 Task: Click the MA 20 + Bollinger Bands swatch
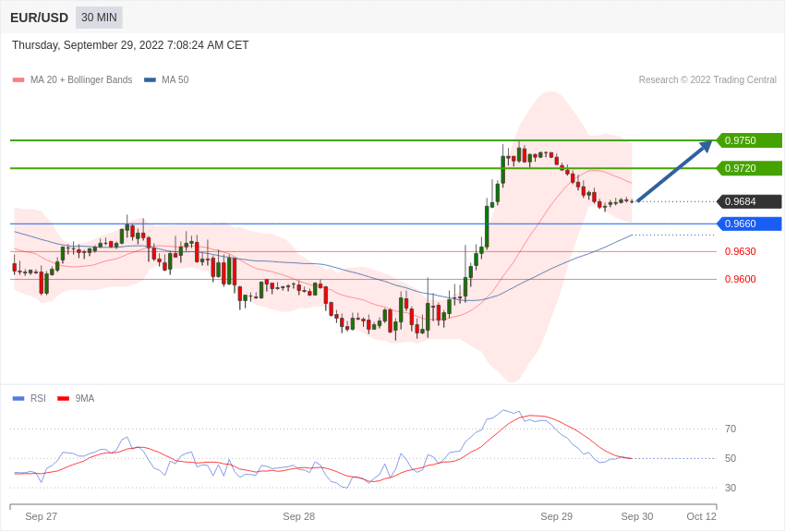tap(18, 80)
